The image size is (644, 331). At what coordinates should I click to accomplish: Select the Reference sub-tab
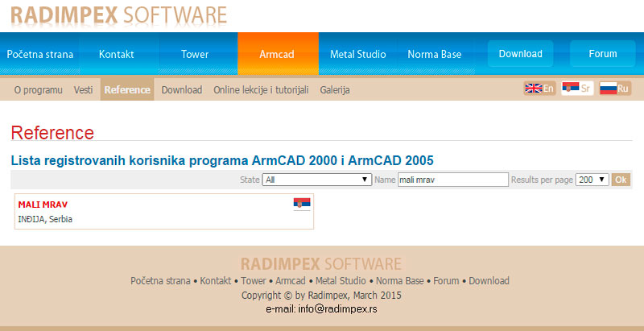point(127,89)
